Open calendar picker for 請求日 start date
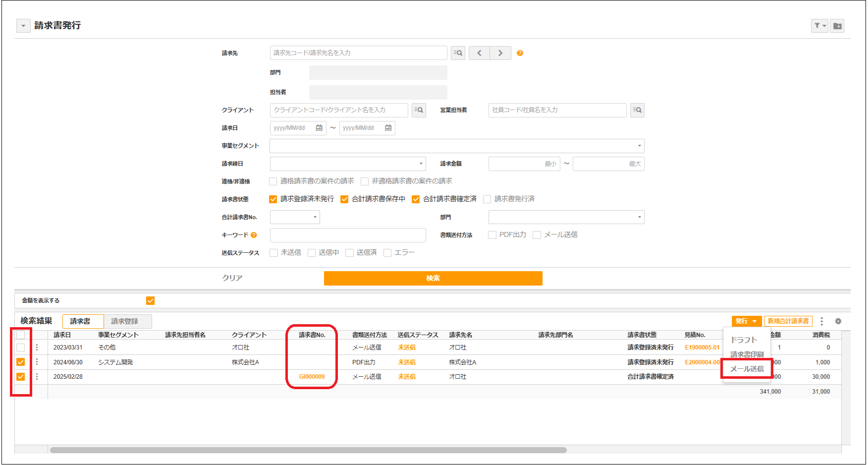868x465 pixels. (319, 128)
